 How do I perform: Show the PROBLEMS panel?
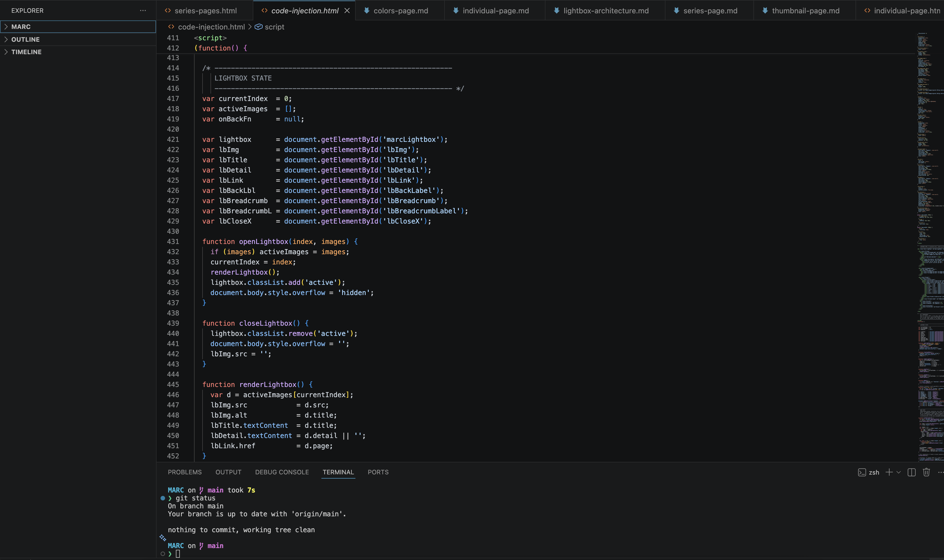tap(184, 472)
